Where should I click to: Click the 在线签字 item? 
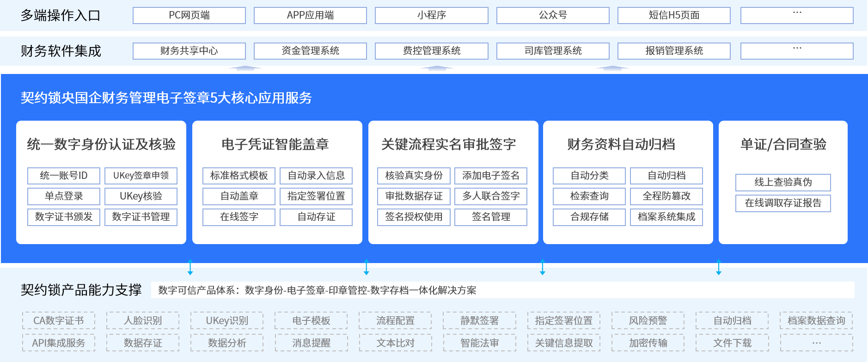click(239, 217)
